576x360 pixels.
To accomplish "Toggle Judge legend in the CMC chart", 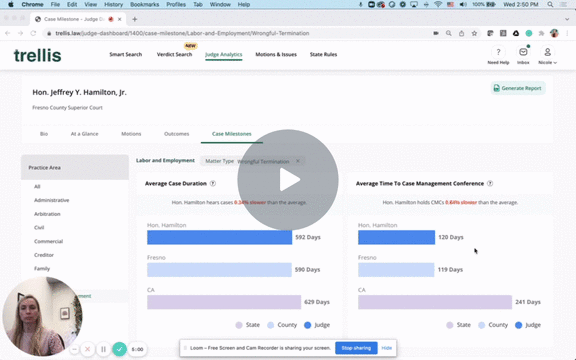I will [528, 325].
